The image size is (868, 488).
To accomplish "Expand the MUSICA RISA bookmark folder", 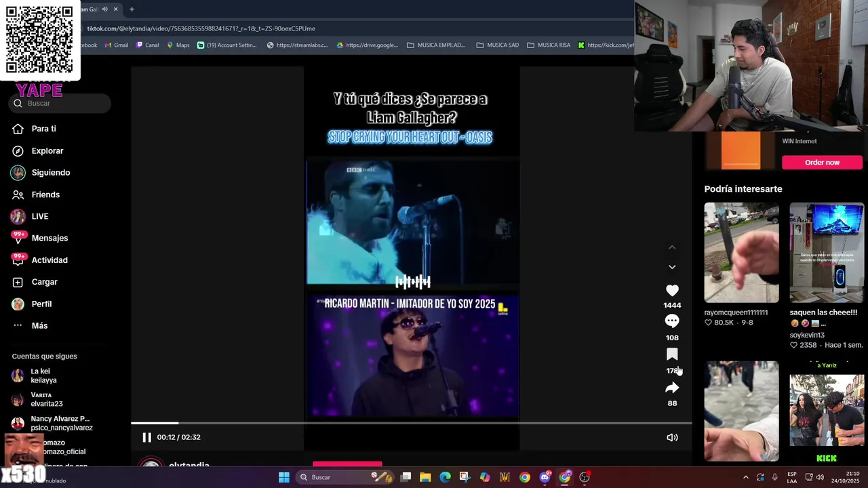I will tap(549, 45).
